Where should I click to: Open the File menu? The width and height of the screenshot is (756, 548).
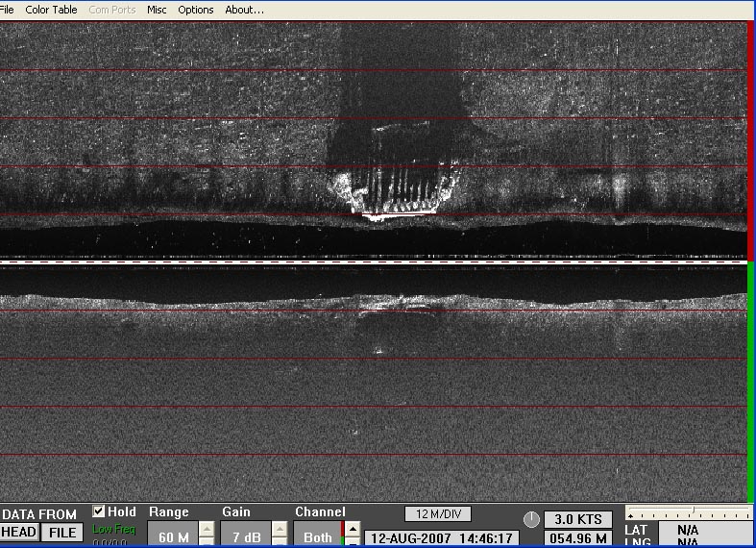tap(8, 10)
